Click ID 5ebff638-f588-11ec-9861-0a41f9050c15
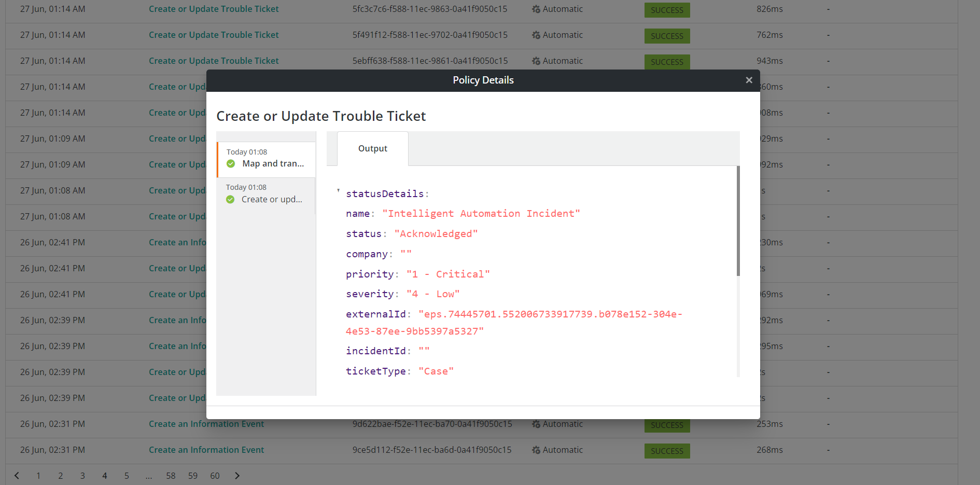The width and height of the screenshot is (980, 485). point(430,61)
